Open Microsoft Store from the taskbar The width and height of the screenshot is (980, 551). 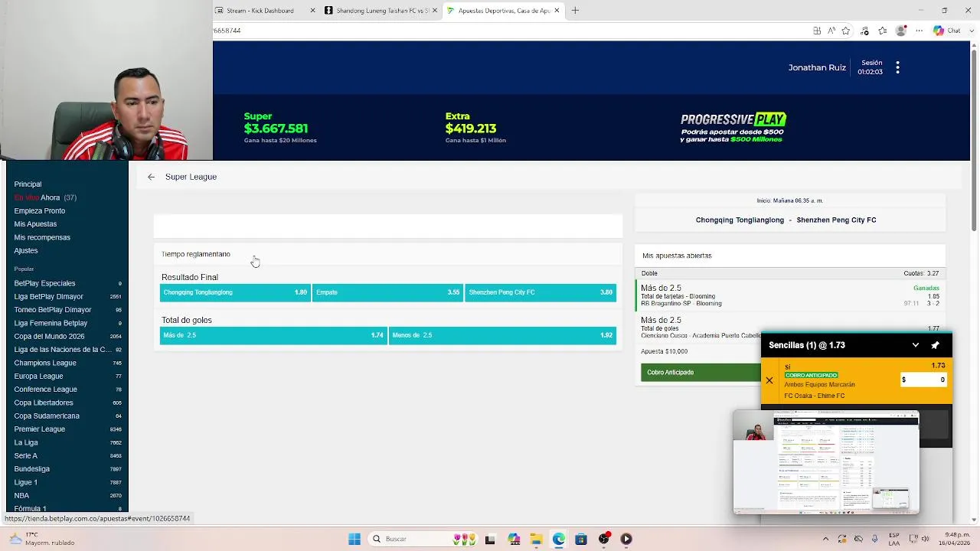pos(581,539)
